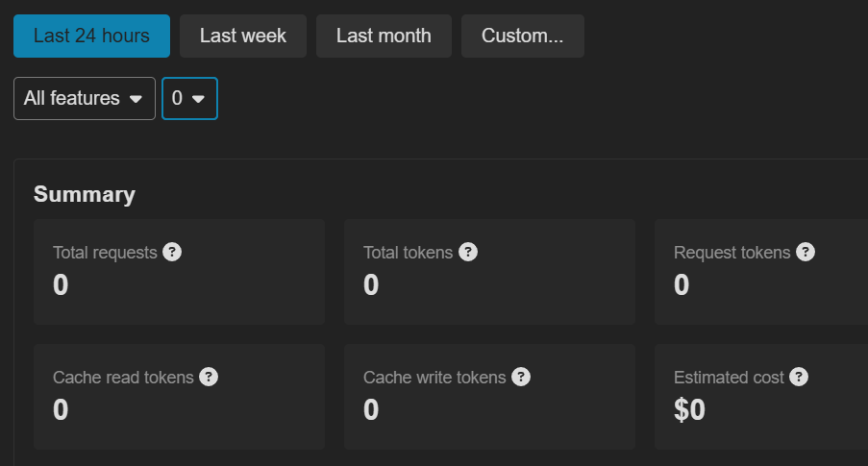Select the Estimated cost summary card
This screenshot has height=466, width=868.
761,397
